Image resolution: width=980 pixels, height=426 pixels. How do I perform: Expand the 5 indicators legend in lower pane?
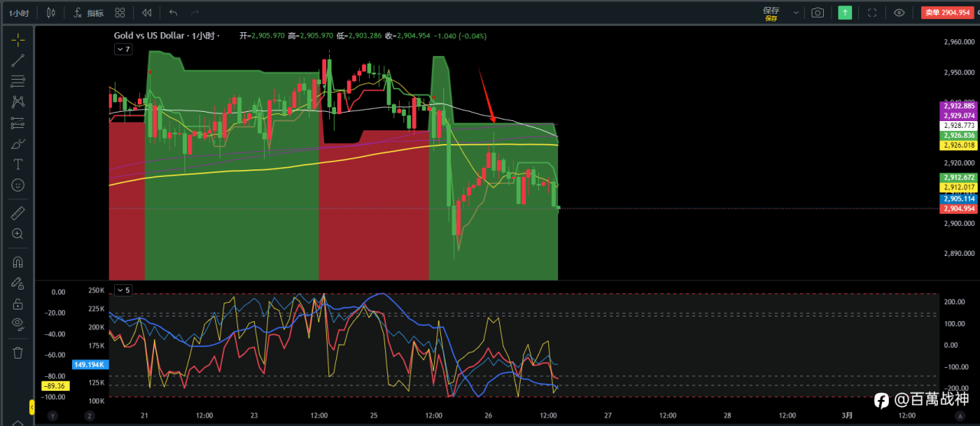[123, 290]
